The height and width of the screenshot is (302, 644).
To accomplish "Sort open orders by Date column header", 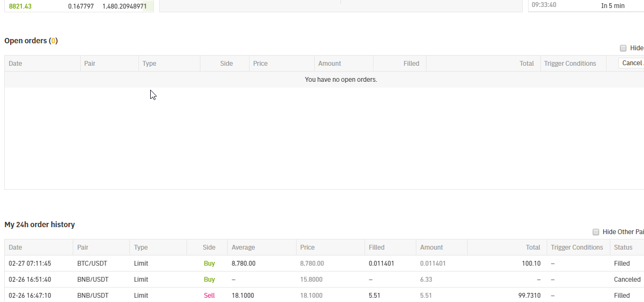I will 15,64.
